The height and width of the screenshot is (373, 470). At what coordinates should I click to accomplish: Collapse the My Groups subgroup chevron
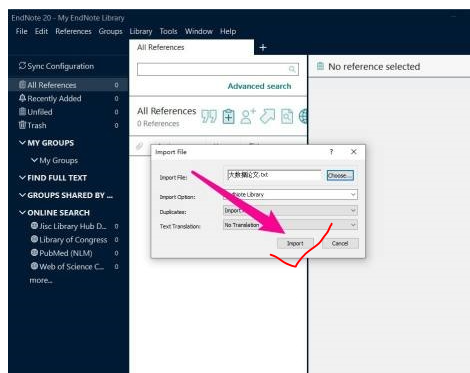[34, 160]
